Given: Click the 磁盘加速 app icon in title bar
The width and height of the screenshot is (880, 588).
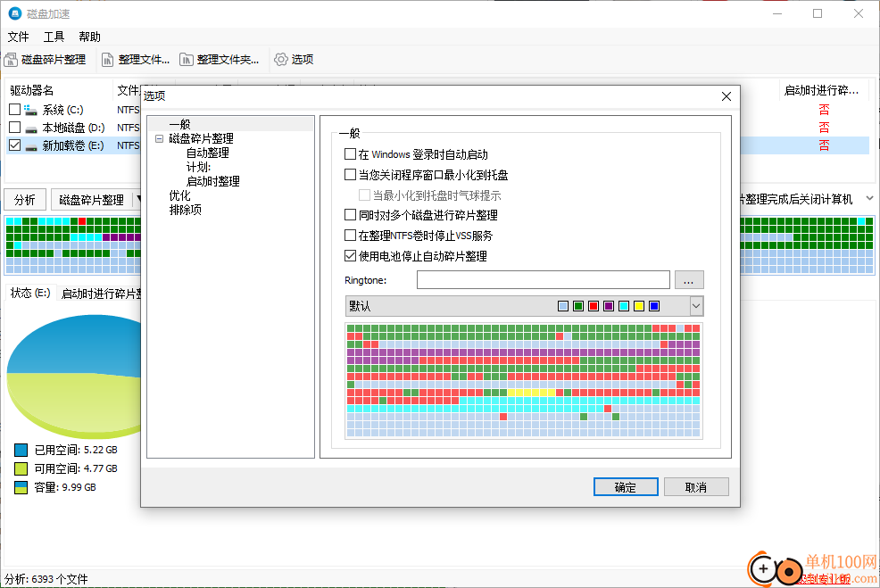Looking at the screenshot, I should (x=14, y=13).
